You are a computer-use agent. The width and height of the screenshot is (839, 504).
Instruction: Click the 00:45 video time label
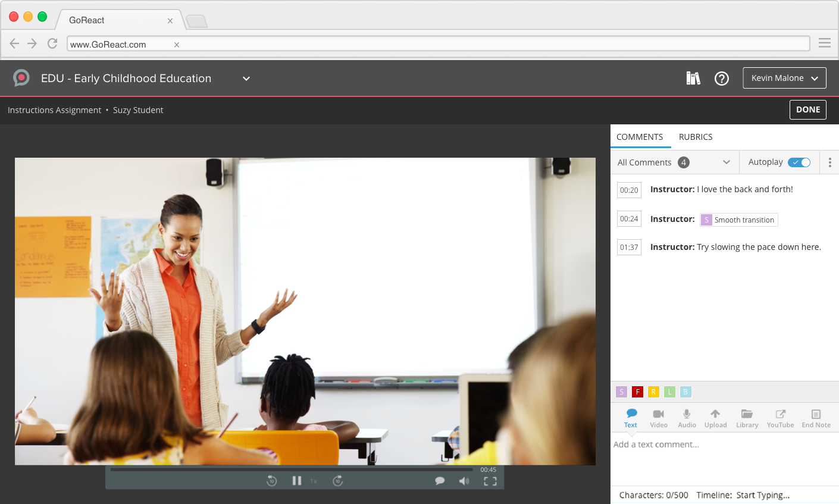coord(488,470)
